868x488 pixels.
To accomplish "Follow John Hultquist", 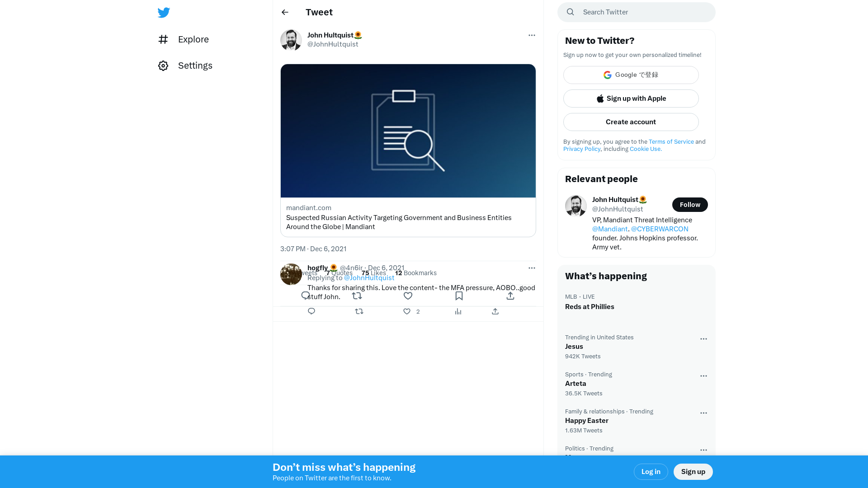I will coord(690,205).
